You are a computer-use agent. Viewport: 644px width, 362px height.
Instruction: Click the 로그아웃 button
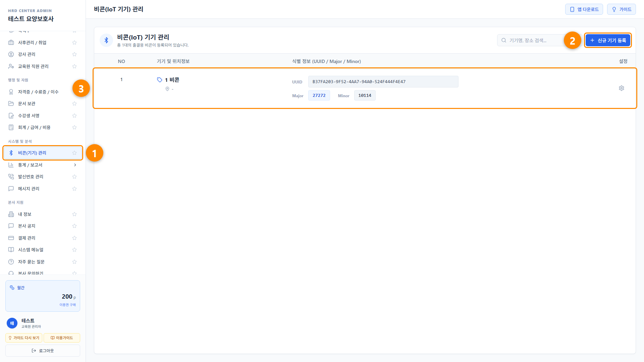43,351
